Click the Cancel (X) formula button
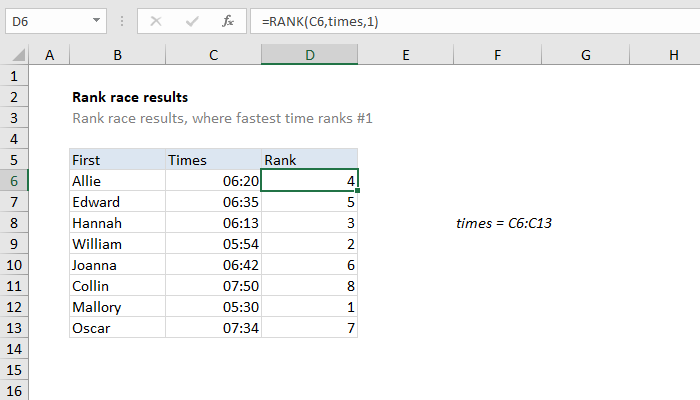 [x=156, y=21]
